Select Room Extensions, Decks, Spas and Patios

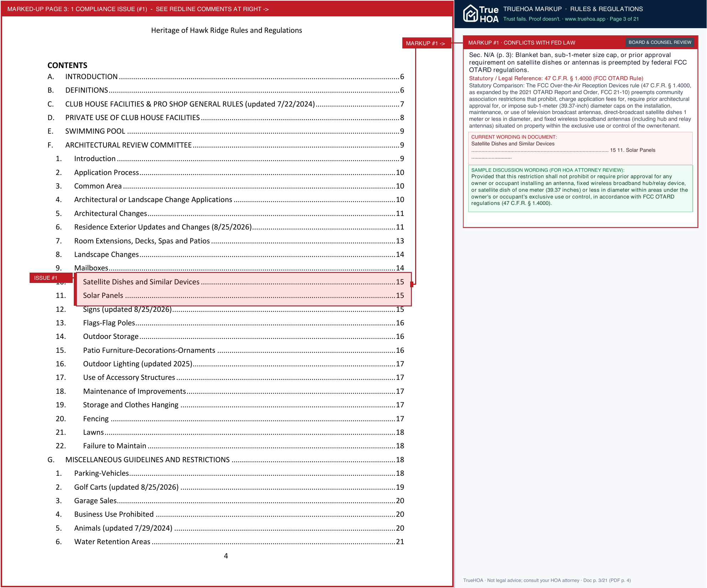230,241
